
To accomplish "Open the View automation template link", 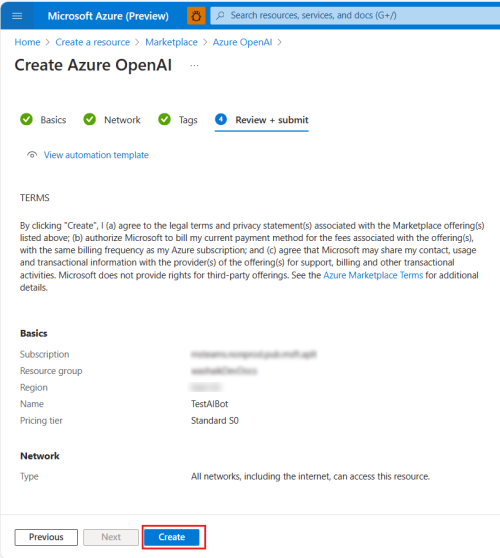I will 96,155.
